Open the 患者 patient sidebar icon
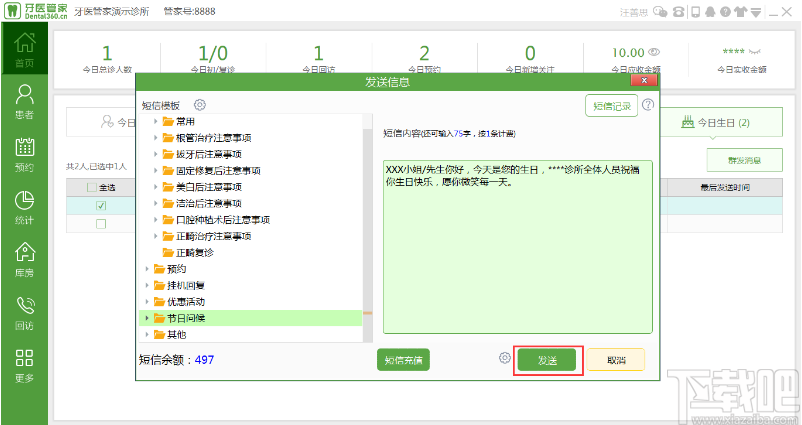Screen dimensions: 802x425 coord(25,102)
